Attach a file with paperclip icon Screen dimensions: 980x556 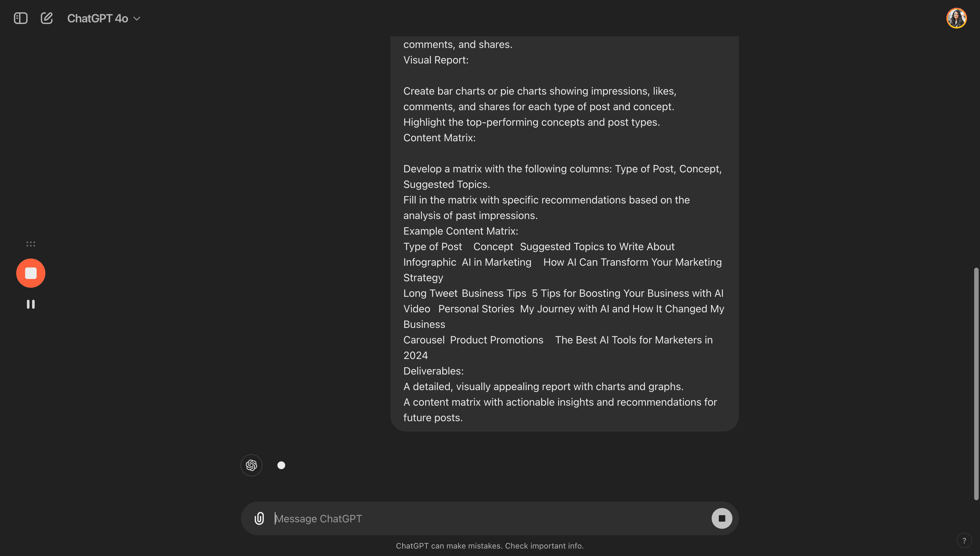pos(259,518)
